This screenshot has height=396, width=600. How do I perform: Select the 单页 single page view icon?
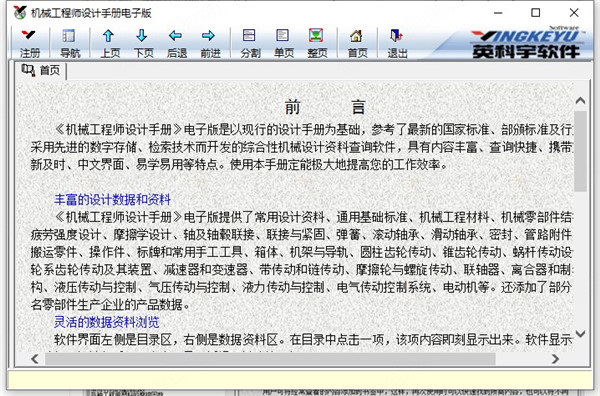(284, 43)
